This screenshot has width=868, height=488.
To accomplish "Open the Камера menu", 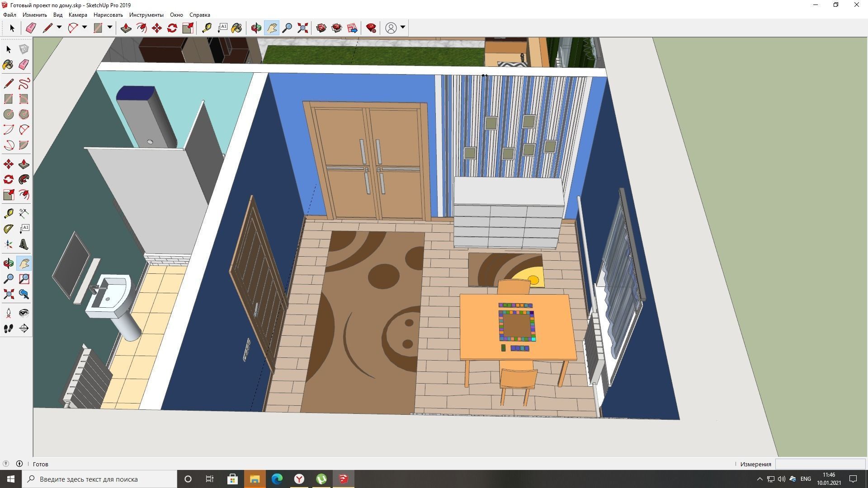I will point(78,15).
